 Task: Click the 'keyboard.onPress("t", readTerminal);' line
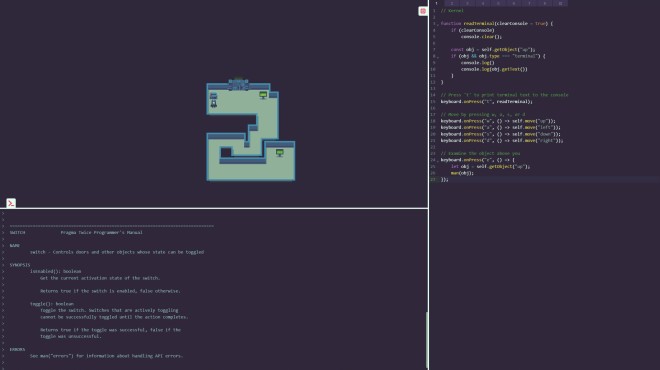tap(487, 101)
